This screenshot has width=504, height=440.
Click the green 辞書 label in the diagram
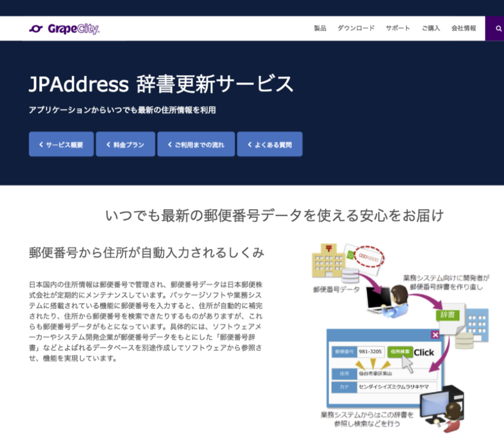447,315
